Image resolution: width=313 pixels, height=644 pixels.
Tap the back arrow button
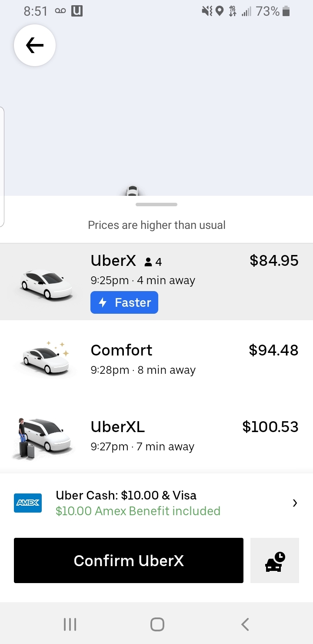(35, 45)
